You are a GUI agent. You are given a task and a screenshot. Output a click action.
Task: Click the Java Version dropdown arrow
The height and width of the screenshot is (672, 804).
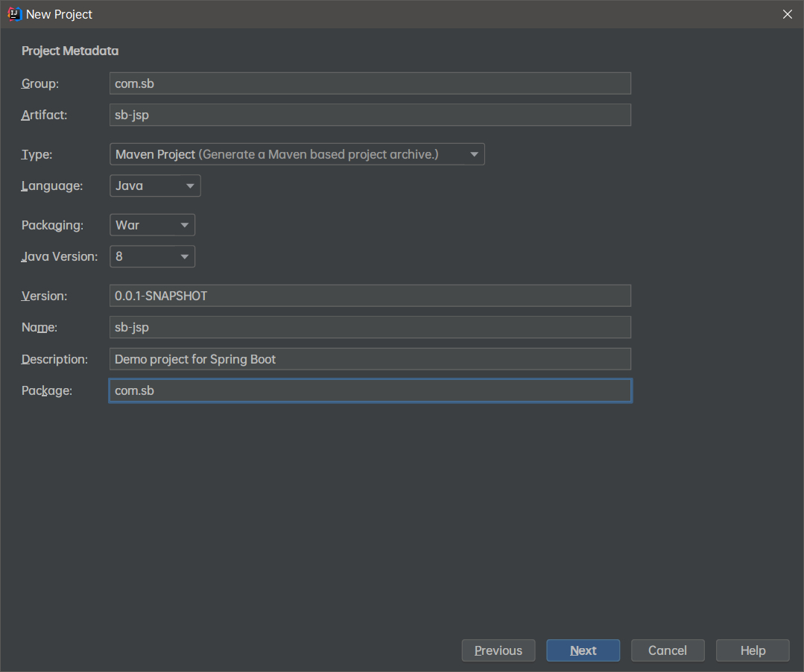[184, 257]
